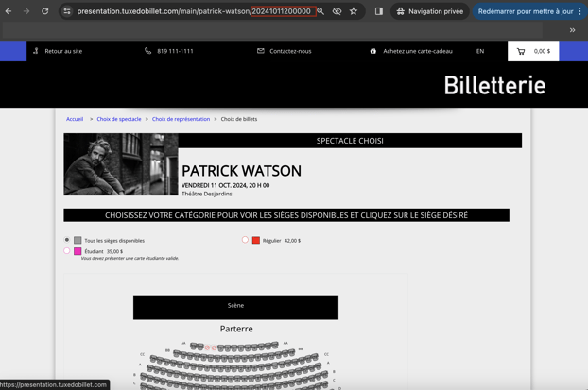Click the red Régulier color swatch
This screenshot has width=588, height=390.
tap(256, 240)
